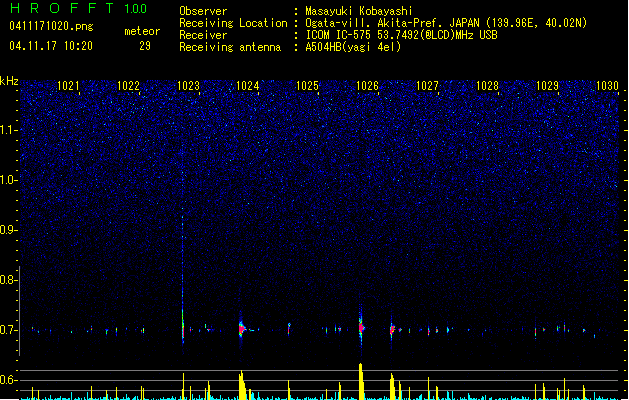
Task: Click the 1.0 kHz frequency label
Action: [x=8, y=180]
